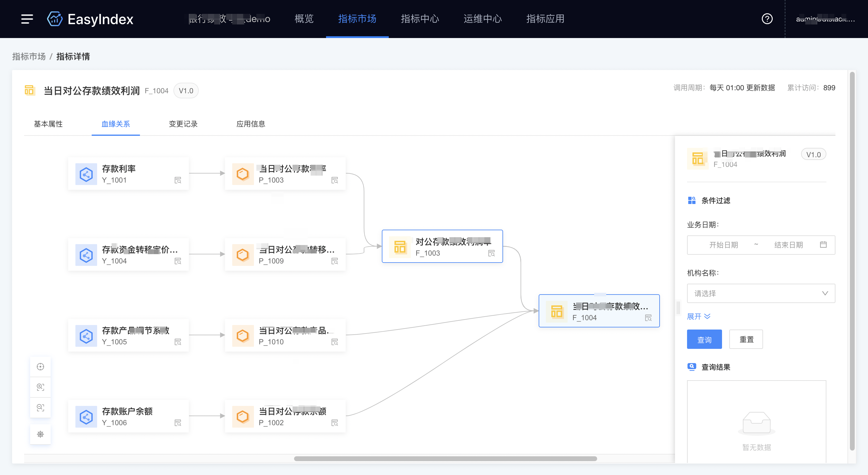Go back via 指标市场 breadcrumb
The image size is (868, 475).
pos(29,57)
